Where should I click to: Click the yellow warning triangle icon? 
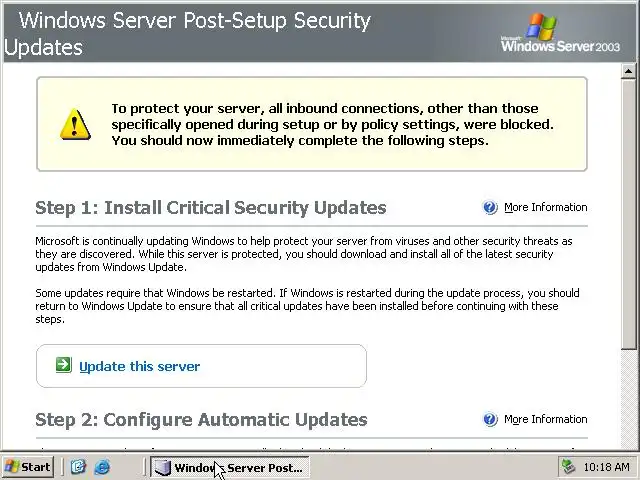tap(74, 124)
